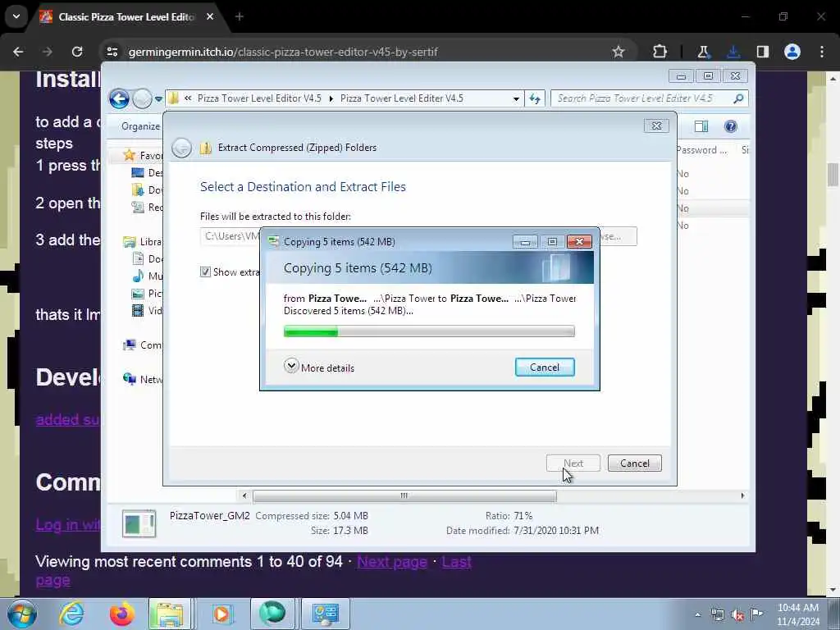Reload the itch.io page
This screenshot has width=840, height=630.
(77, 52)
